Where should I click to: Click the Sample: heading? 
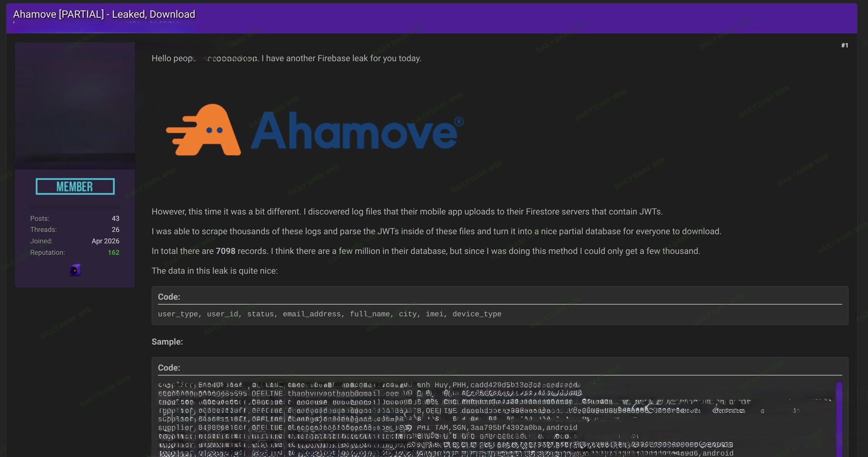(x=167, y=342)
